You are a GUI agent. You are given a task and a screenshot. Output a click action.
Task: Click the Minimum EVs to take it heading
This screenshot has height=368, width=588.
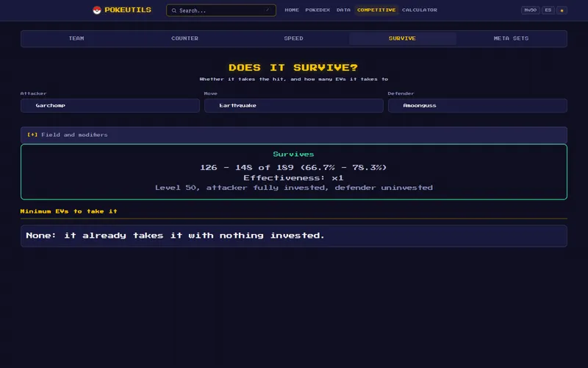point(68,211)
